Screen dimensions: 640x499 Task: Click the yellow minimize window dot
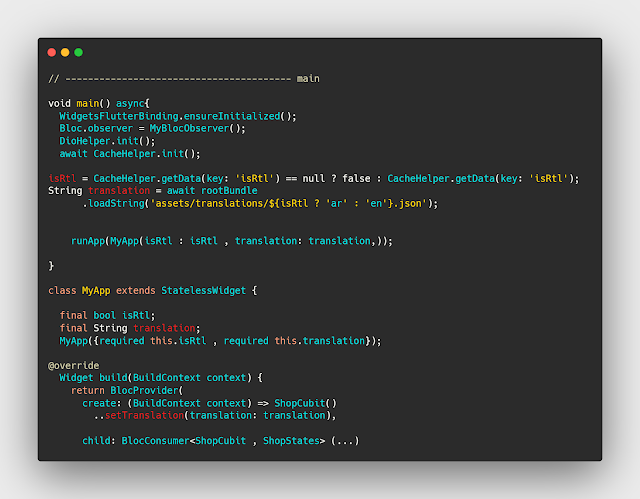pyautogui.click(x=65, y=52)
